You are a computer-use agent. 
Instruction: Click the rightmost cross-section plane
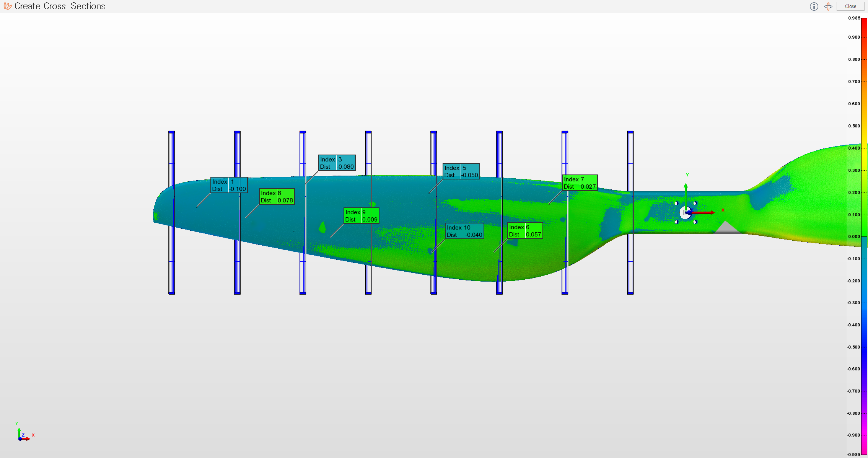[630, 213]
